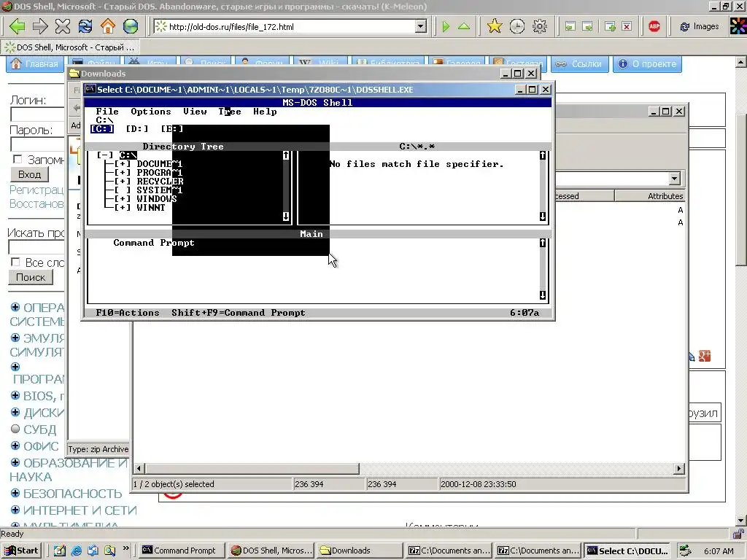Click the green Go arrow next to URL
The height and width of the screenshot is (560, 747).
446,27
